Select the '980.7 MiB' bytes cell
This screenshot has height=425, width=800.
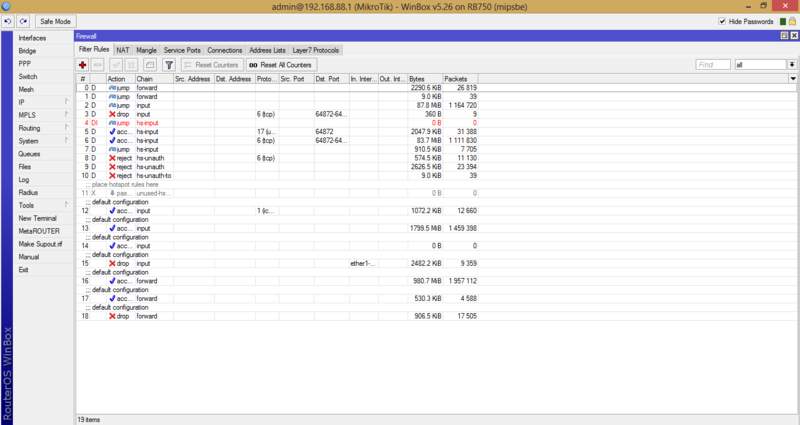(424, 281)
